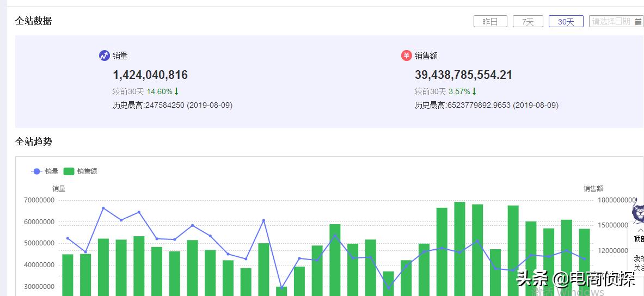Select the 7天 time range
Screen dimensions: 644x296
tap(528, 22)
